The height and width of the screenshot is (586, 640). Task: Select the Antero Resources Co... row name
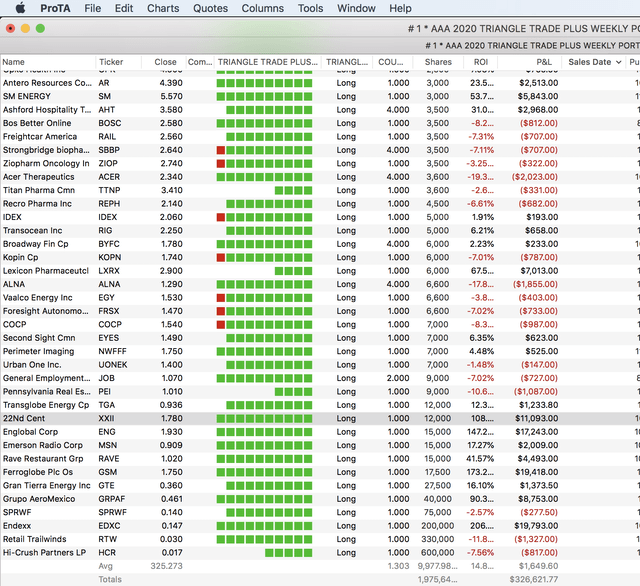coord(47,83)
